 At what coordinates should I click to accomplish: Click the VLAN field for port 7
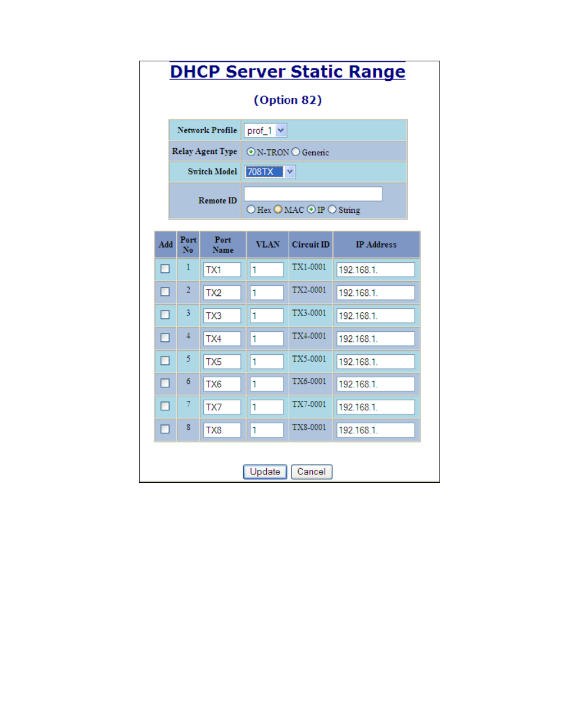coord(267,407)
